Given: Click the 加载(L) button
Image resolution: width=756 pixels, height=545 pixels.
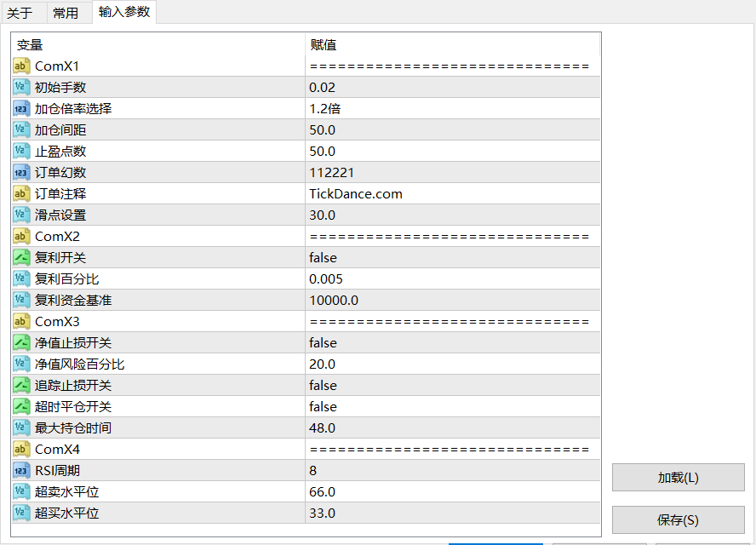Looking at the screenshot, I should [678, 478].
